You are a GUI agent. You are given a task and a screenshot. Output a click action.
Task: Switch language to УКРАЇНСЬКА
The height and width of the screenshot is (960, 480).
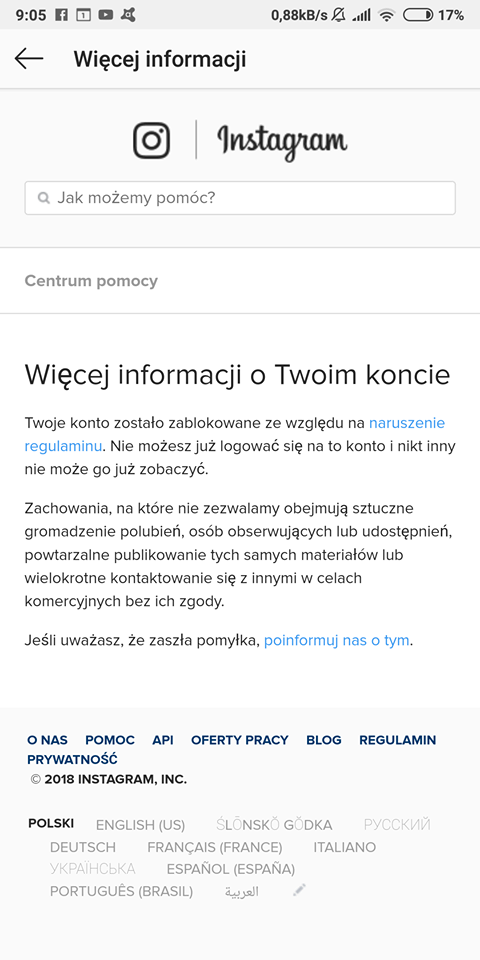[x=92, y=869]
